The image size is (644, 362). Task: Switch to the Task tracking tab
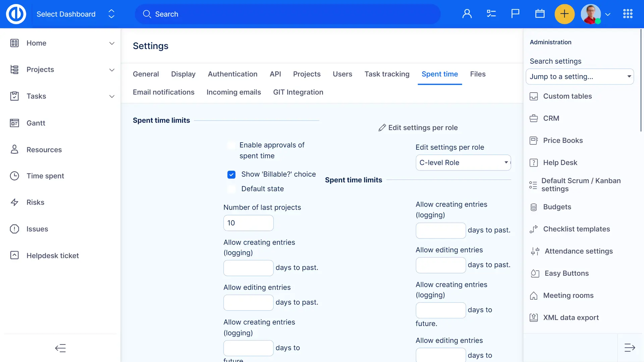[387, 74]
